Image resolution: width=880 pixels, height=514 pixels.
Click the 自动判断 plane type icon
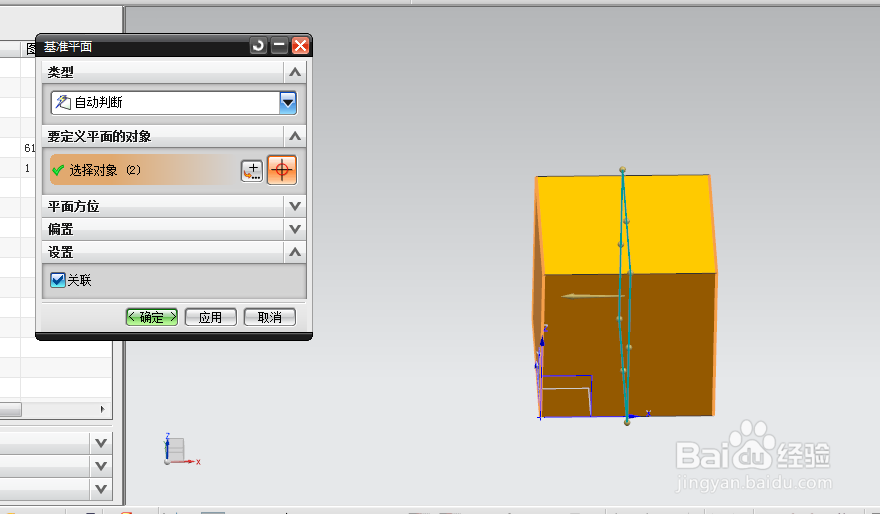tap(63, 102)
